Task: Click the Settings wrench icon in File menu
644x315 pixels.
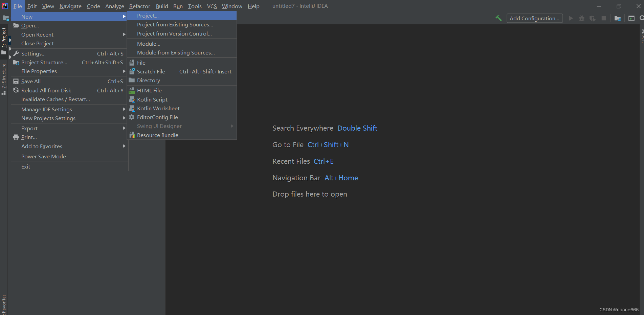Action: (x=16, y=53)
